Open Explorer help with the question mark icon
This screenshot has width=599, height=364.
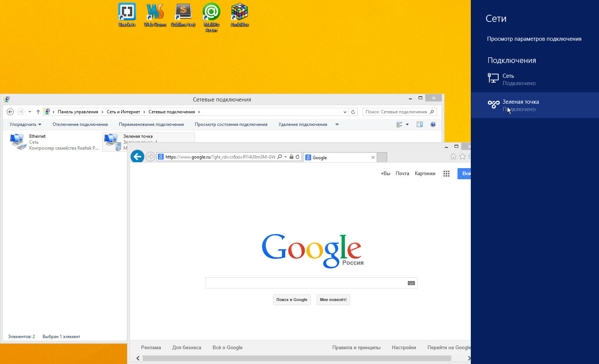(x=433, y=124)
